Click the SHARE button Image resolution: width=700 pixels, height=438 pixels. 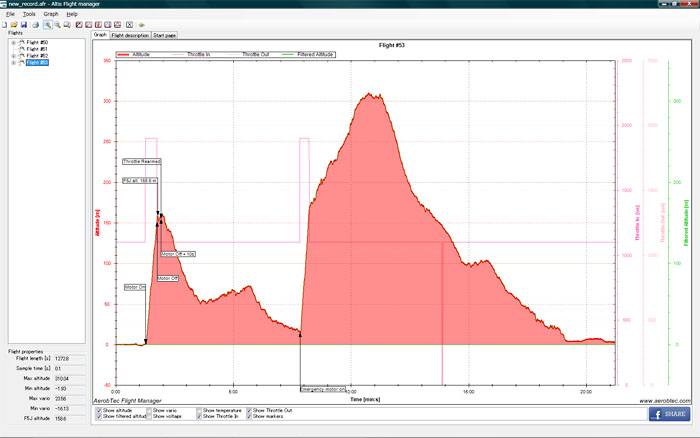click(669, 414)
